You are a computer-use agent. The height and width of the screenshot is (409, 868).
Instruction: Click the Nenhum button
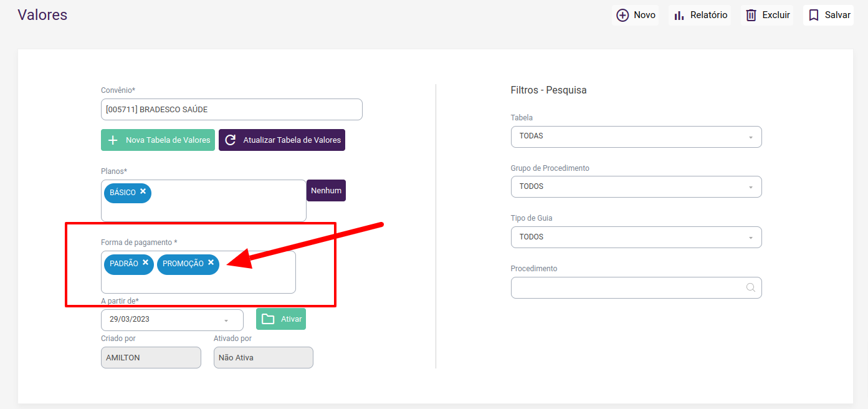click(326, 191)
